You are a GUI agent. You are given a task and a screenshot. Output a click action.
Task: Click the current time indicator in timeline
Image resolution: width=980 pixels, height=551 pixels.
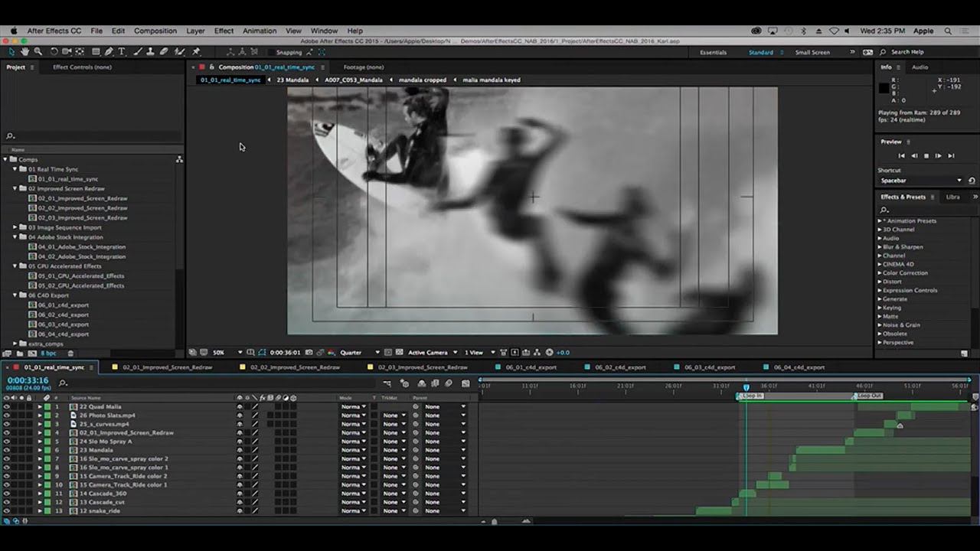(746, 387)
